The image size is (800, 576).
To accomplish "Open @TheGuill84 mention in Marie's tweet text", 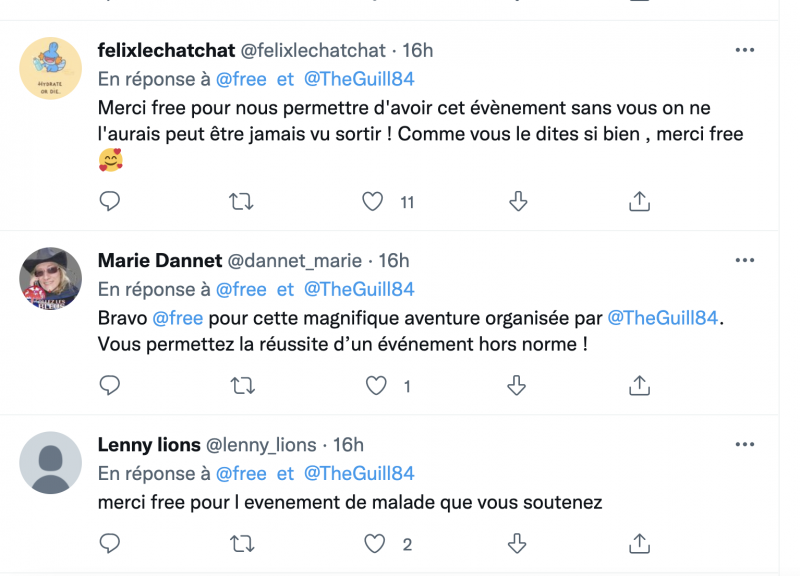I will [663, 318].
